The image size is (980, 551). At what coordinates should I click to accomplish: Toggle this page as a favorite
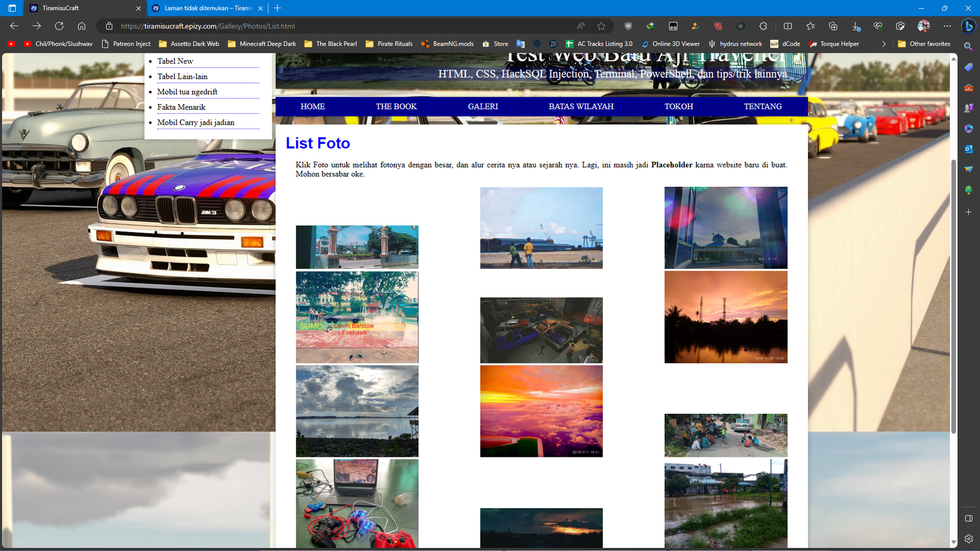click(601, 26)
